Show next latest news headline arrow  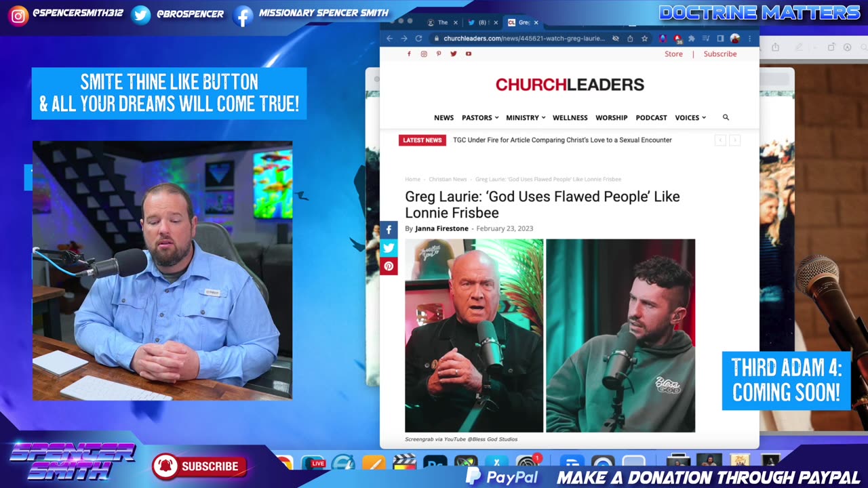tap(734, 140)
